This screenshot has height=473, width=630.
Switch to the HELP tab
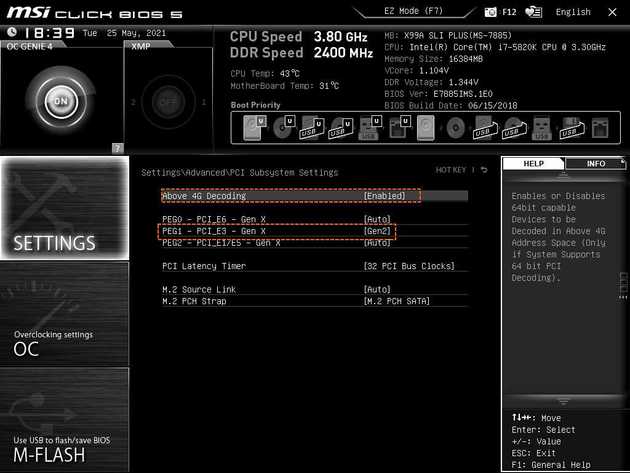tap(533, 164)
